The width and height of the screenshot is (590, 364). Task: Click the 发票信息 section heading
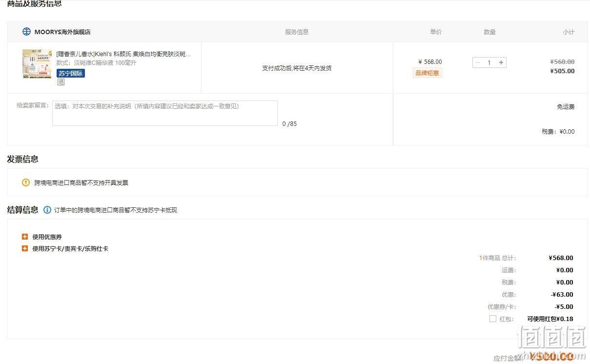pyautogui.click(x=22, y=159)
